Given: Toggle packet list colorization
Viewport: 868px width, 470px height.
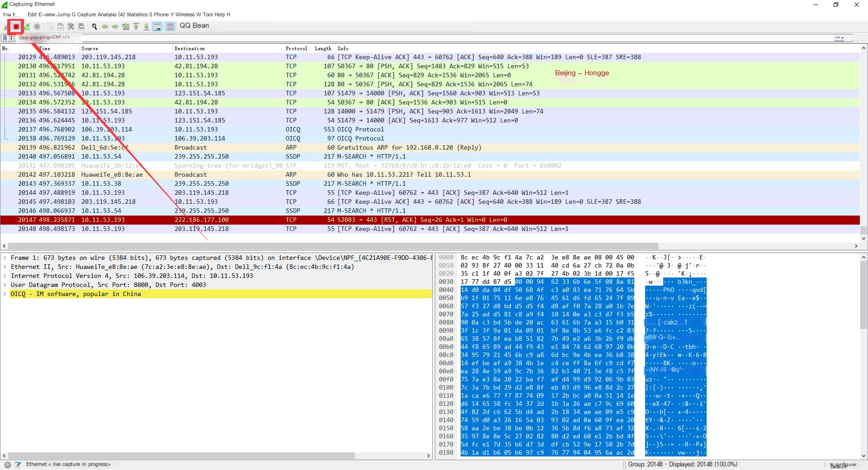Looking at the screenshot, I should 170,27.
